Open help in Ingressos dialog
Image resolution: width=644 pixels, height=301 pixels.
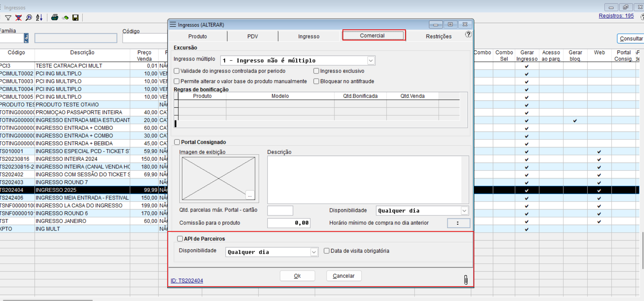click(x=468, y=35)
